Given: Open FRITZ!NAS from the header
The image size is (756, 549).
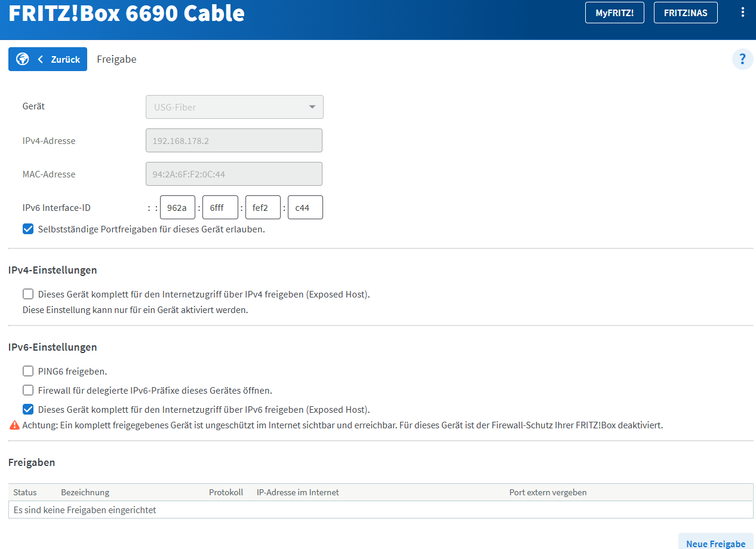Looking at the screenshot, I should click(686, 13).
